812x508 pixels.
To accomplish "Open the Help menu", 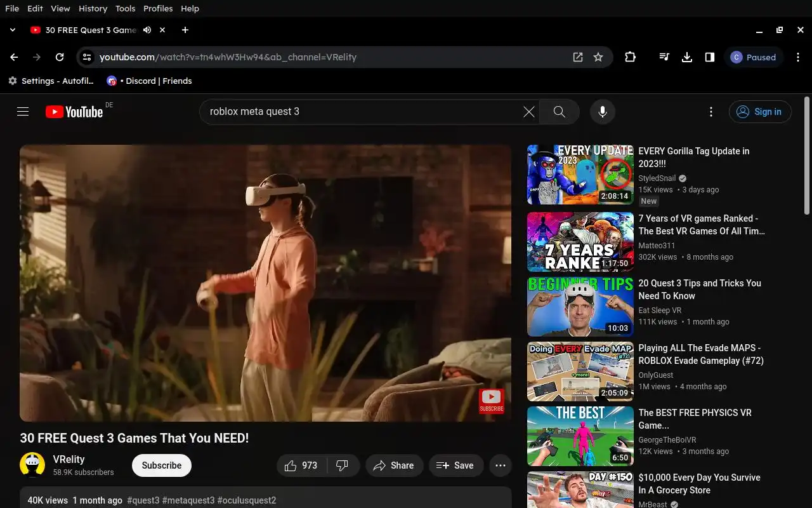I will [x=190, y=8].
